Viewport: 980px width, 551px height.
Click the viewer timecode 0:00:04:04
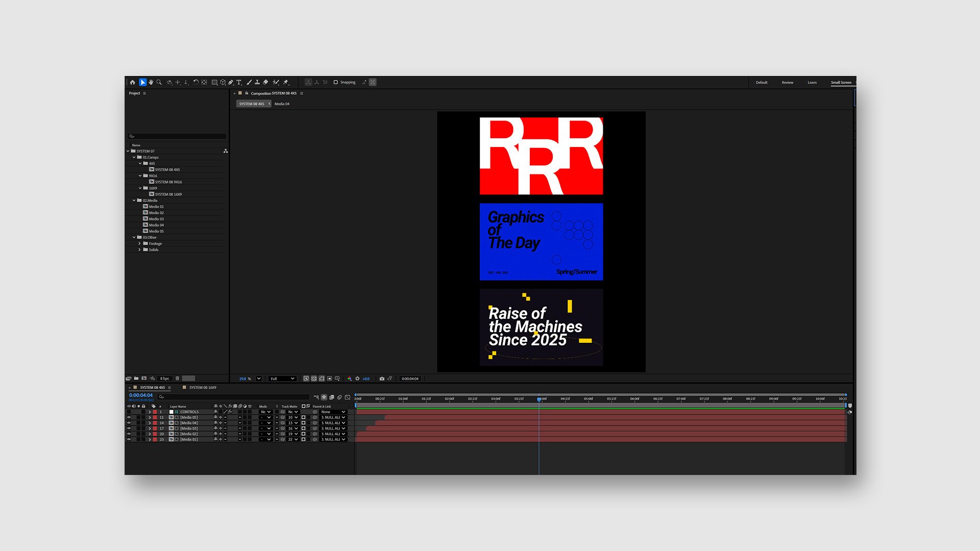(410, 379)
